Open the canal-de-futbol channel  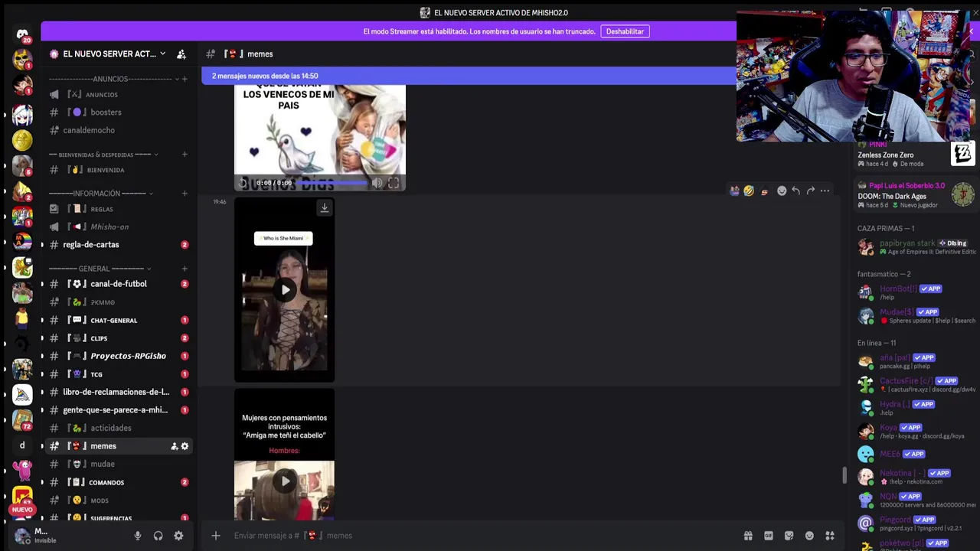(119, 284)
